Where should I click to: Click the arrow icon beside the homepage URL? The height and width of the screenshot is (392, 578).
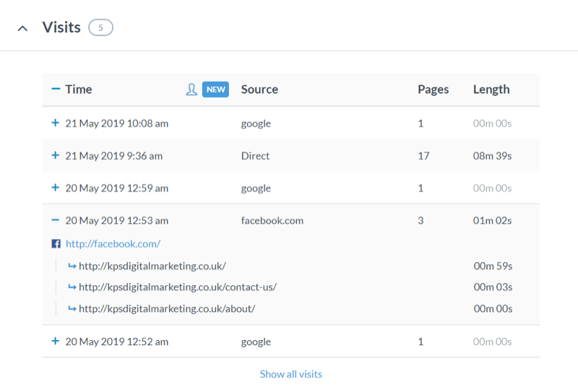(x=72, y=266)
